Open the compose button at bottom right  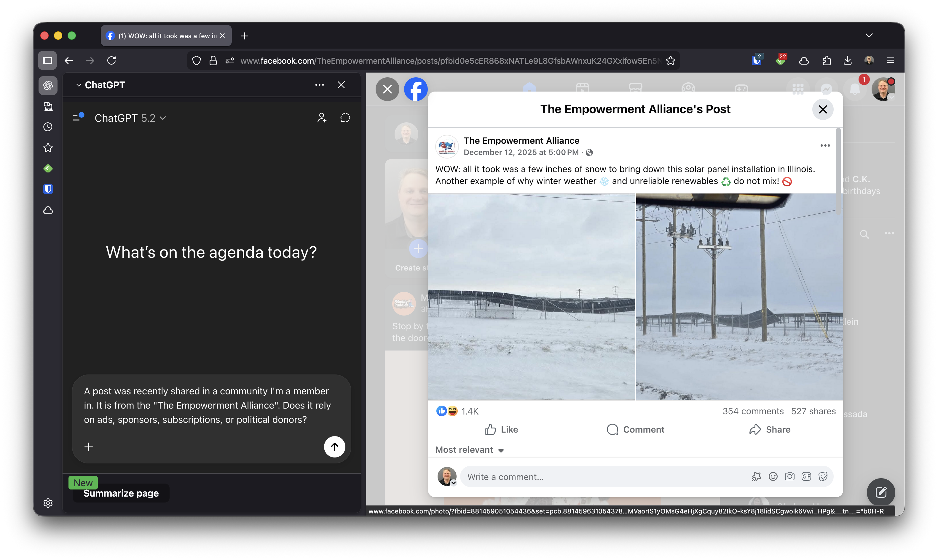(x=881, y=492)
